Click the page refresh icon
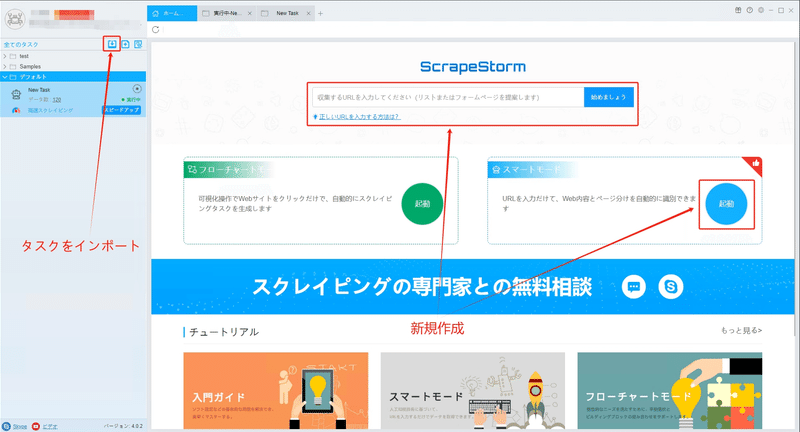This screenshot has height=432, width=800. pos(156,30)
